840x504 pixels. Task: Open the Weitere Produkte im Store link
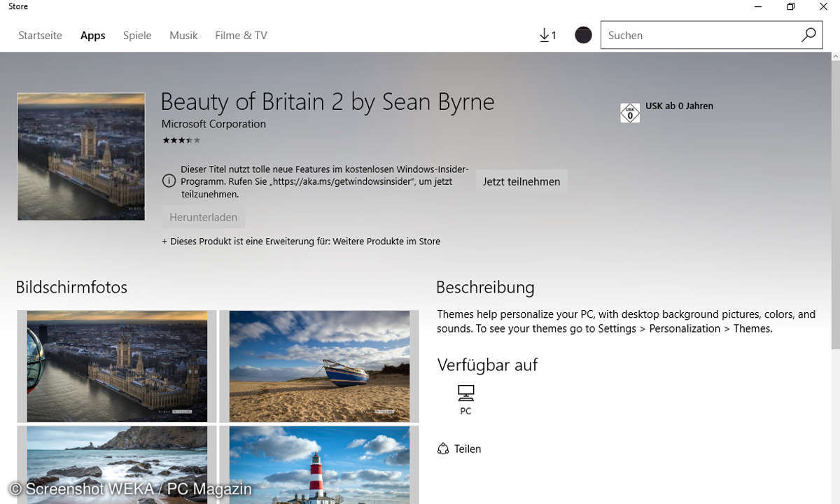point(386,241)
